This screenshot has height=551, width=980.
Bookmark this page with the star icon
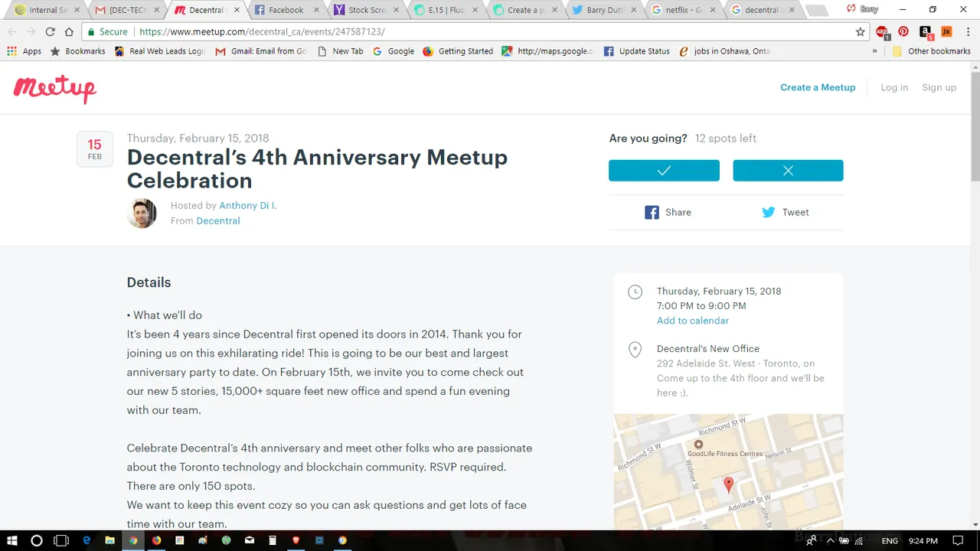[x=861, y=32]
